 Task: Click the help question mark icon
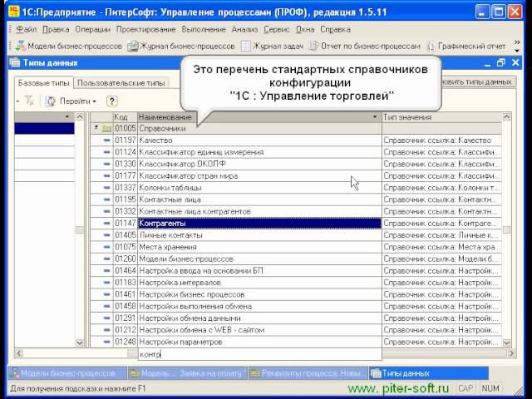[x=111, y=101]
